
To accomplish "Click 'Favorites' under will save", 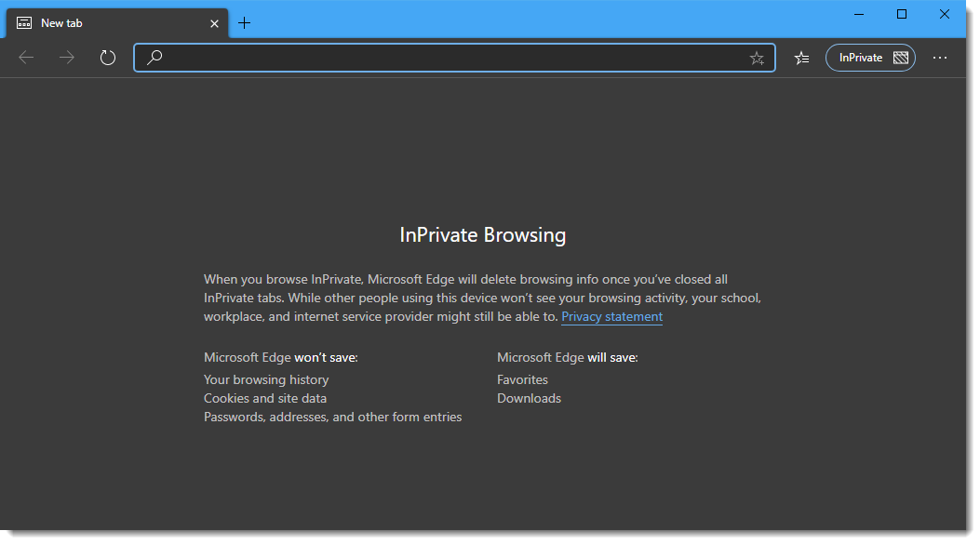I will coord(522,379).
